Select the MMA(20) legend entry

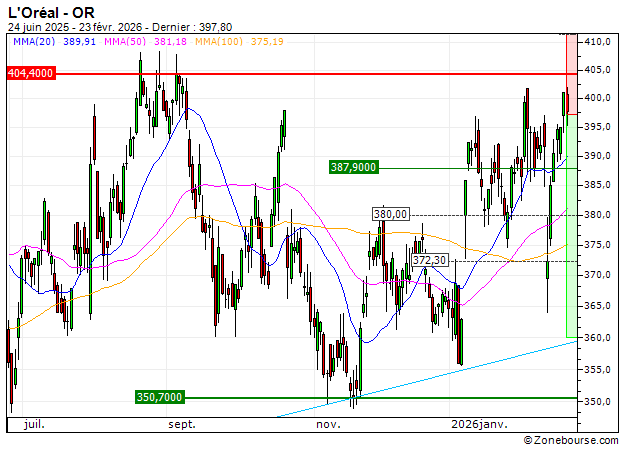[x=48, y=43]
